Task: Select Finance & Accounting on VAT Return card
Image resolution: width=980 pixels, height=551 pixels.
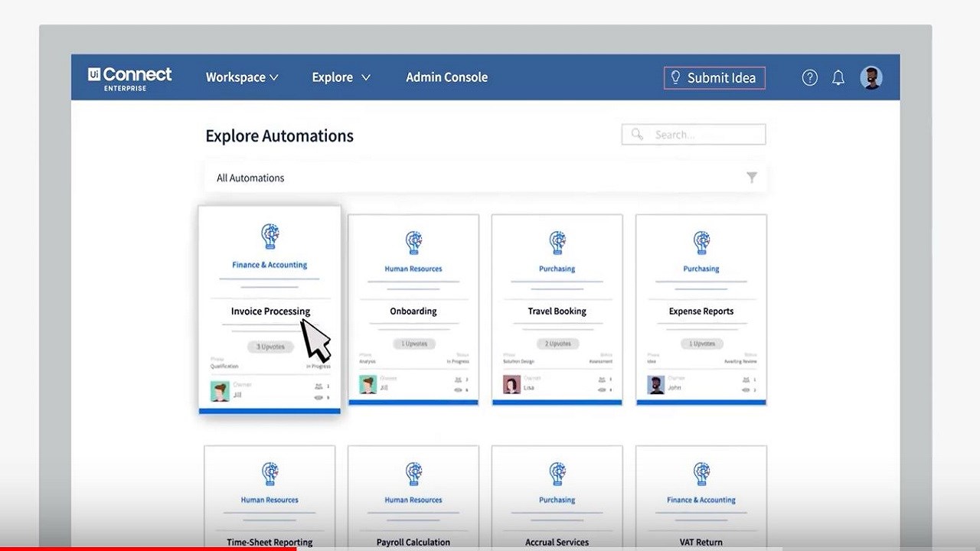Action: pyautogui.click(x=701, y=500)
